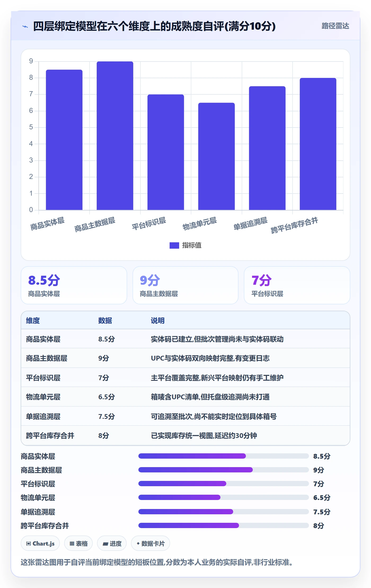
Task: Click the 7.5分 value beside 单据追溯层 bar
Action: click(x=322, y=512)
